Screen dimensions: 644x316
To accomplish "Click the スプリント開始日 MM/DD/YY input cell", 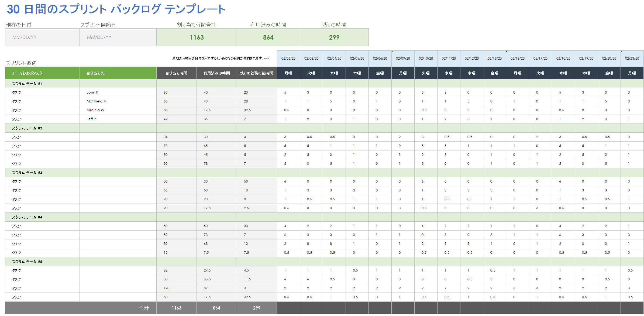I will coord(118,37).
